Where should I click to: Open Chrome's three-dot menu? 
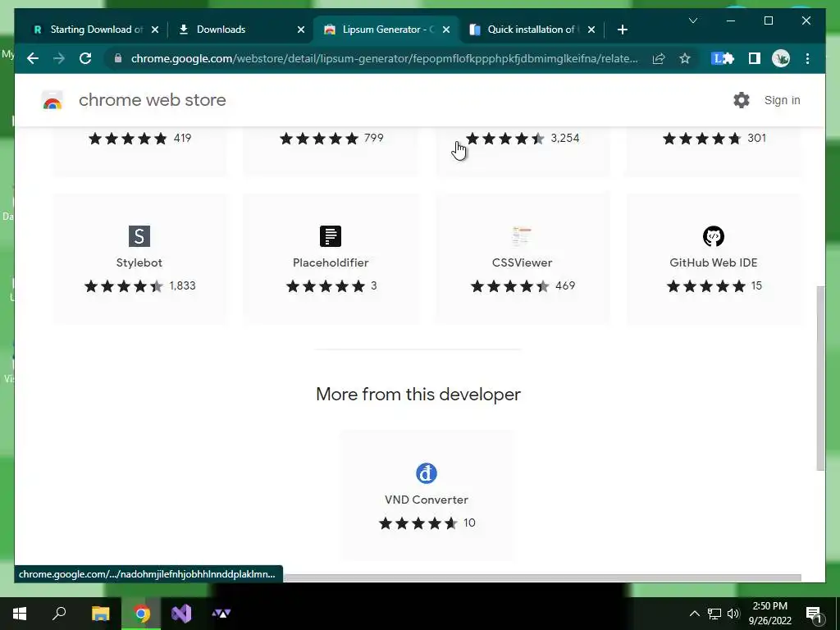point(807,58)
